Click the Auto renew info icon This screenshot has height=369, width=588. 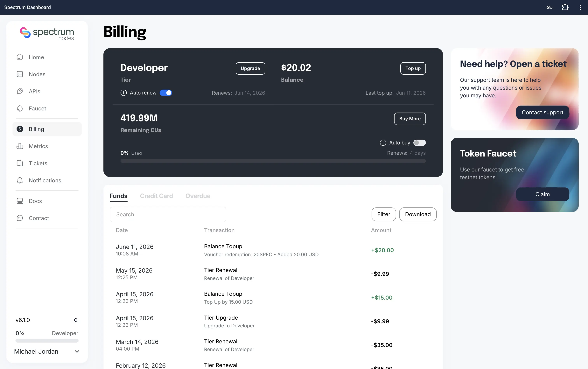[123, 93]
